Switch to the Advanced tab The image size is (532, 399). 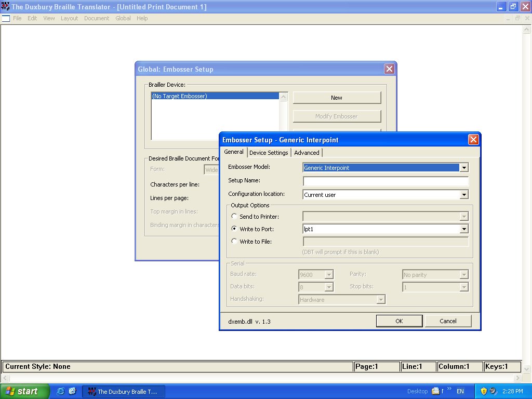307,153
